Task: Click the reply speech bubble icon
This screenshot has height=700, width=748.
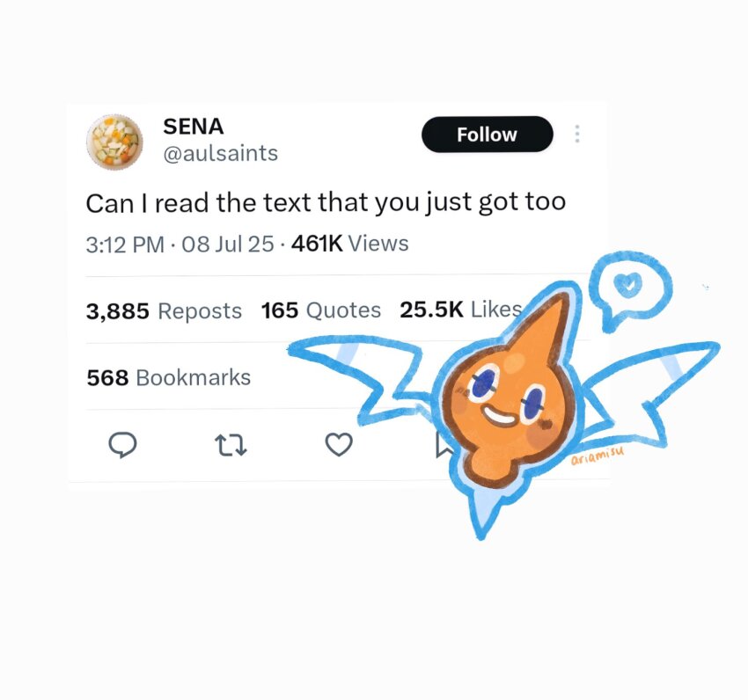Action: 122,446
